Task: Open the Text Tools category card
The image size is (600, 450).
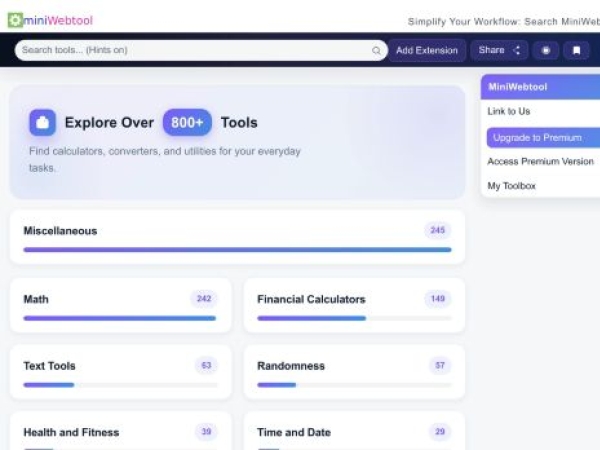Action: [x=49, y=366]
